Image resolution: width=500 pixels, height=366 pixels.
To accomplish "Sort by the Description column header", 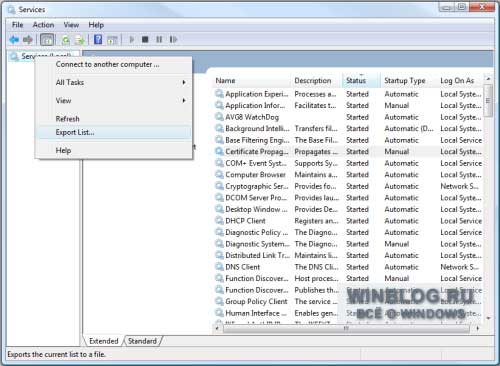I will 317,80.
